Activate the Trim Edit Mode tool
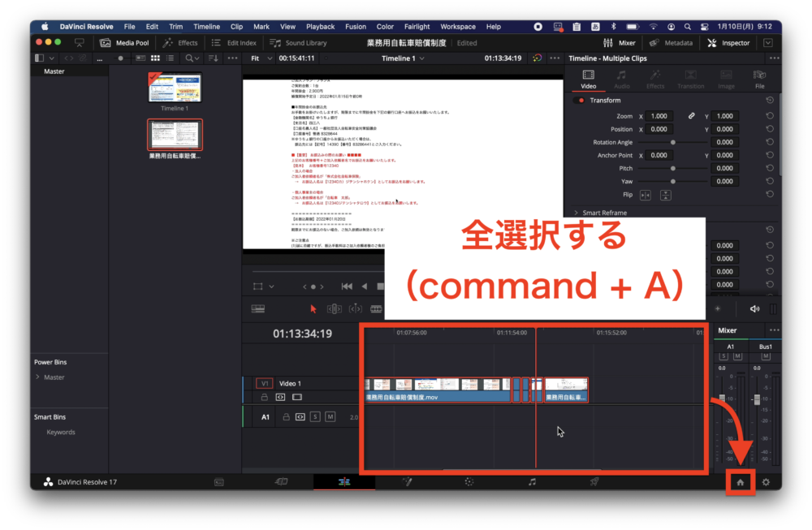Image resolution: width=812 pixels, height=530 pixels. 334,309
